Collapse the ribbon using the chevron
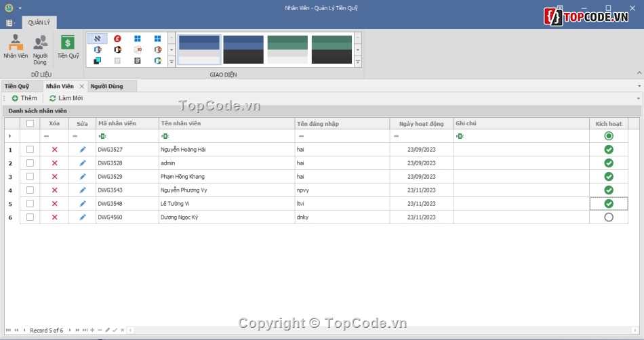Viewport: 644px width, 340px height. click(x=638, y=72)
